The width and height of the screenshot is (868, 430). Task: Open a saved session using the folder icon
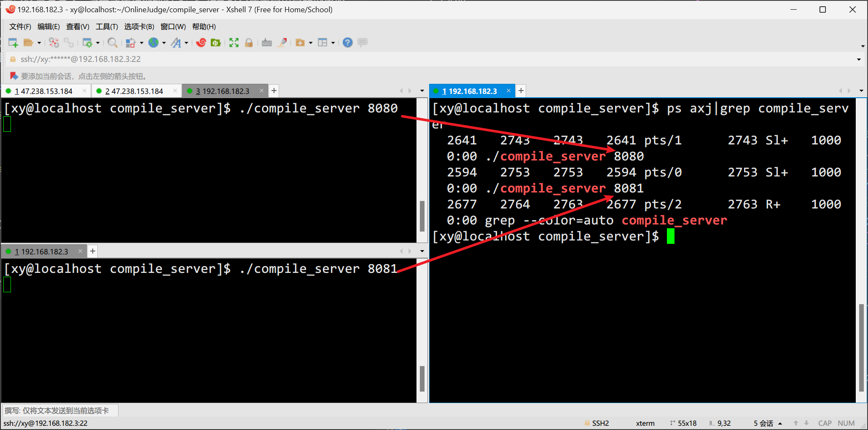tap(30, 42)
